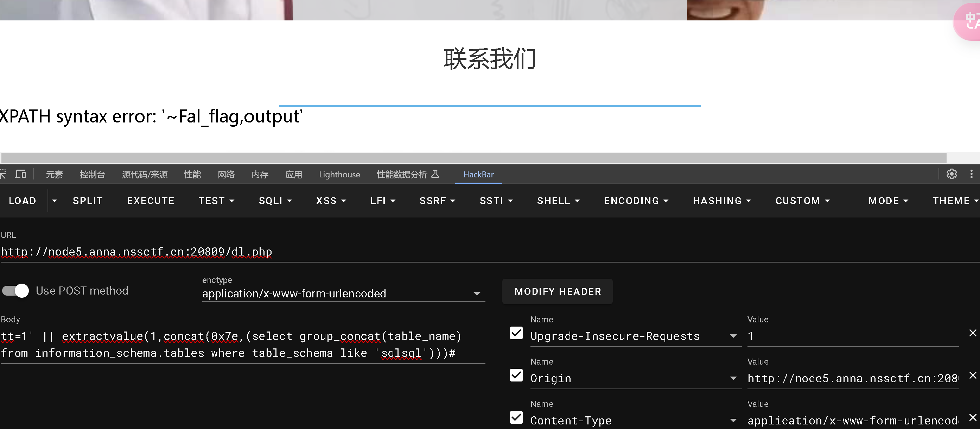Image resolution: width=980 pixels, height=429 pixels.
Task: Remove the Upgrade-Insecure-Requests header row
Action: [972, 333]
